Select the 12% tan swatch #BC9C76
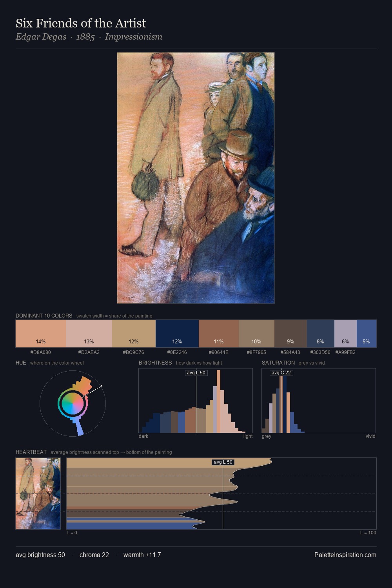Viewport: 392px width, 588px height. click(x=134, y=334)
